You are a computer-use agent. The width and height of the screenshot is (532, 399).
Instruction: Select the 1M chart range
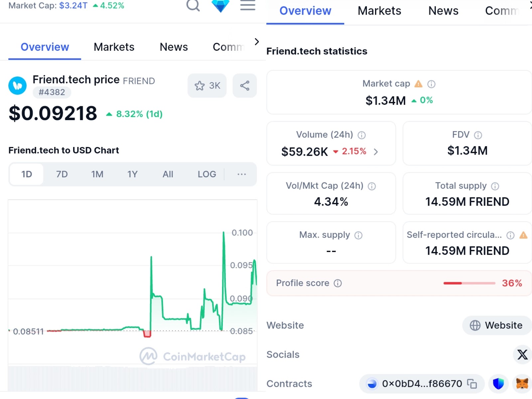97,174
